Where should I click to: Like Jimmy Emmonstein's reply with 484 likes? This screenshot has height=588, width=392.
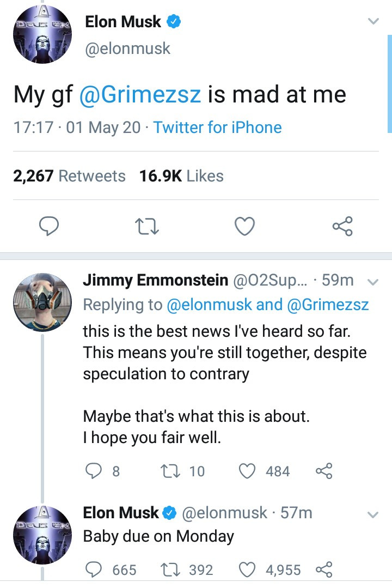coord(248,471)
